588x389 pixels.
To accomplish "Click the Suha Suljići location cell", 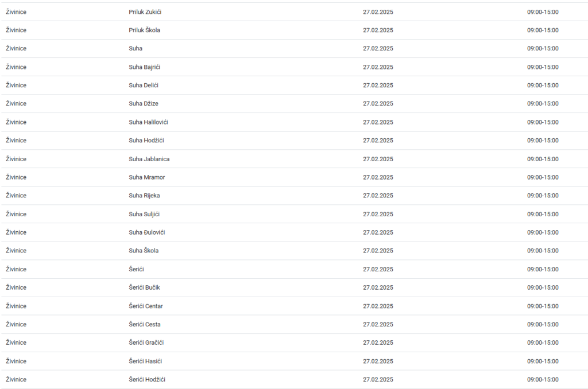I will [144, 214].
